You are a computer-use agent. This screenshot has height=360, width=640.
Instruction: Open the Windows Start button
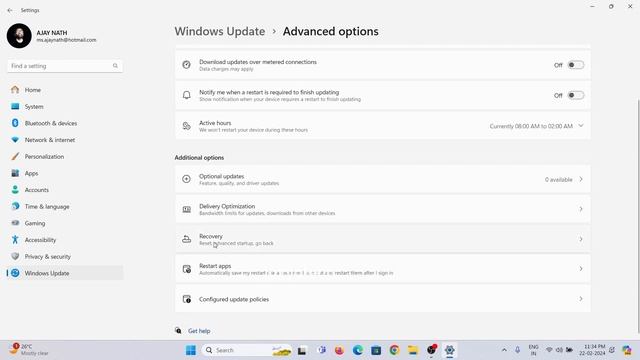click(x=191, y=350)
